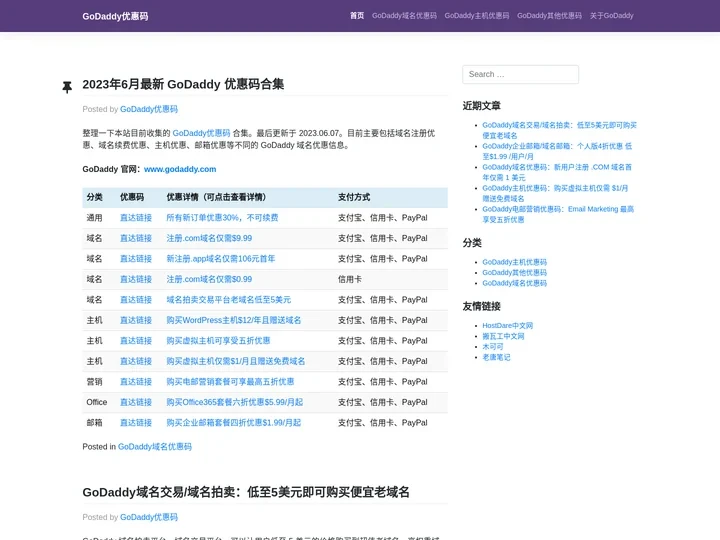The image size is (720, 540).
Task: Open the GoDaddy优惠码 site title link
Action: (115, 17)
